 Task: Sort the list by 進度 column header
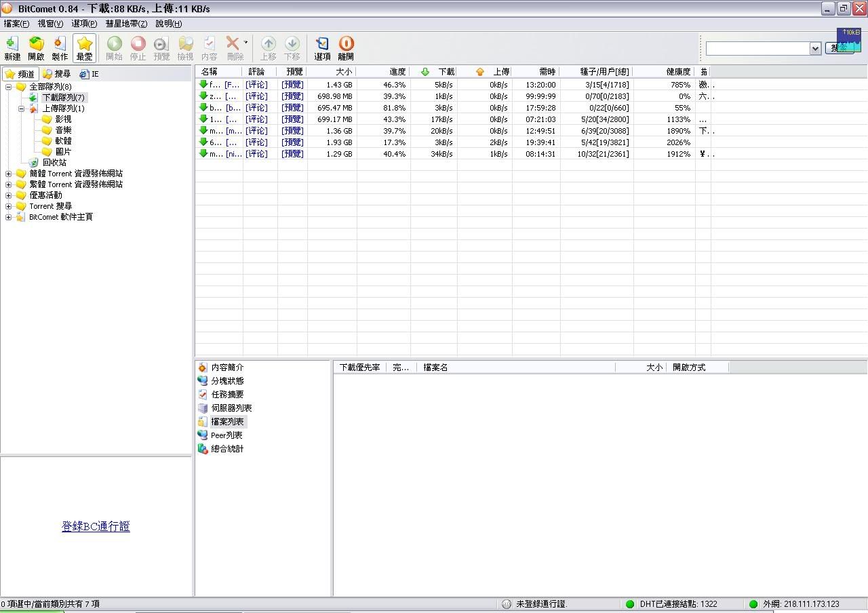click(x=397, y=72)
